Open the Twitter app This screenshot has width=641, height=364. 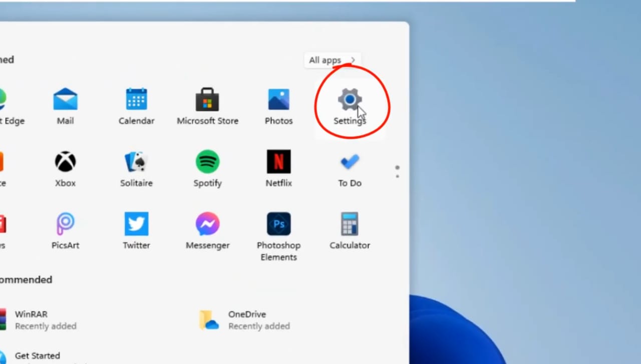[136, 231]
